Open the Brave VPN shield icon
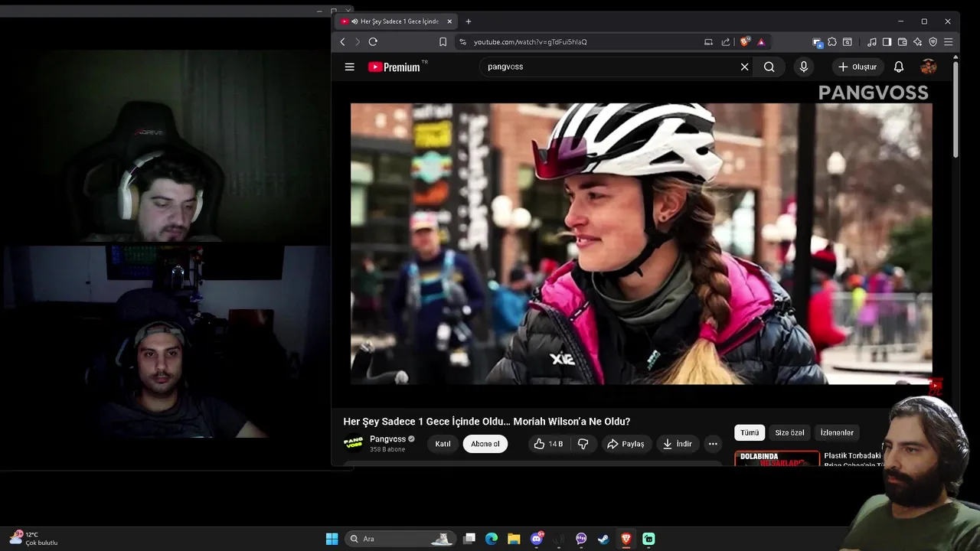The height and width of the screenshot is (551, 980). (x=933, y=42)
